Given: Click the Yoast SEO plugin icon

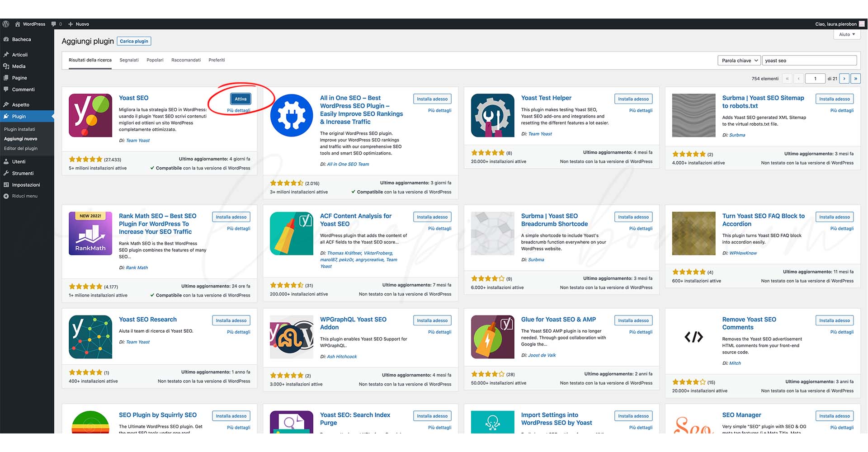Looking at the screenshot, I should point(90,115).
